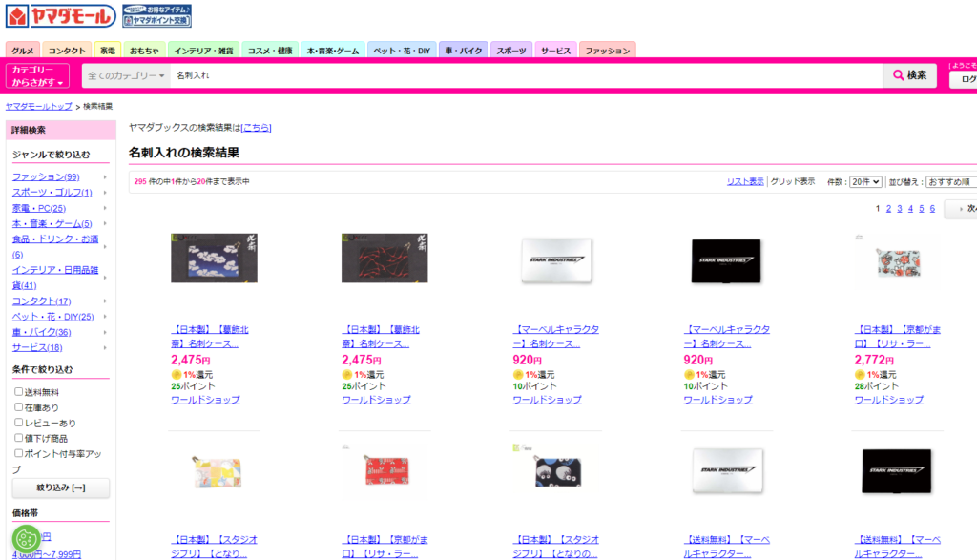
Task: Go to results page 6
Action: click(932, 209)
